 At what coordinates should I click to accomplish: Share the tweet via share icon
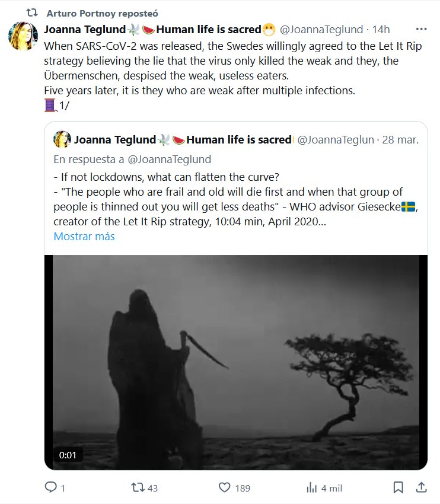[420, 487]
